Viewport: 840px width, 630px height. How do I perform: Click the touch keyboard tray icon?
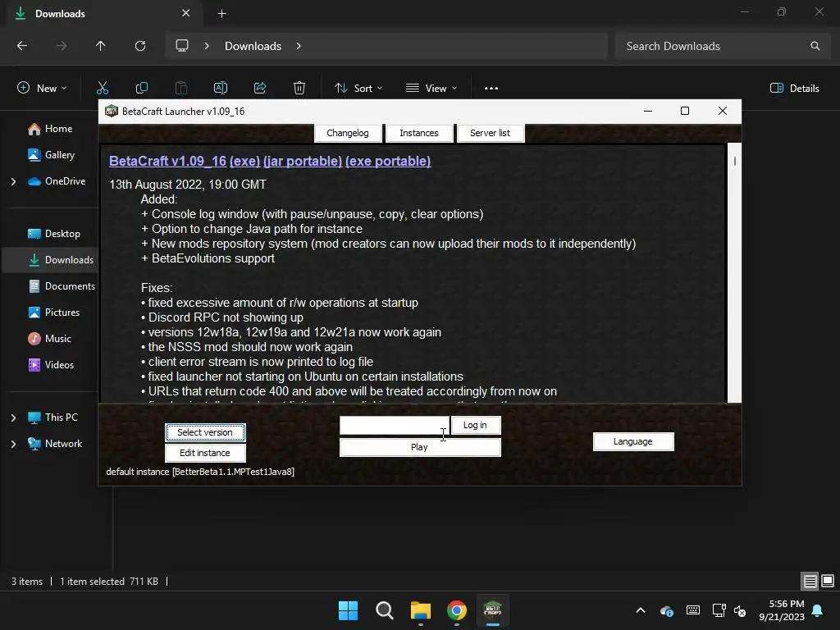[692, 610]
